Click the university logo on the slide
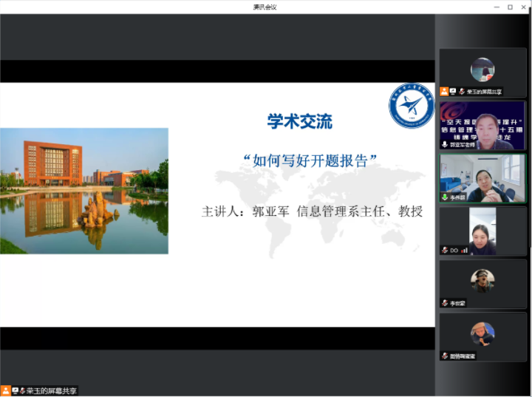This screenshot has width=532, height=397. point(411,106)
